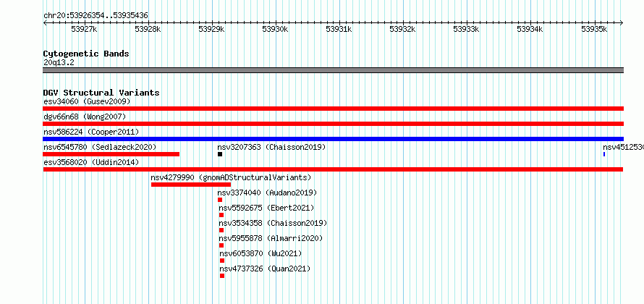Click the 53934k ruler tick label

(530, 29)
